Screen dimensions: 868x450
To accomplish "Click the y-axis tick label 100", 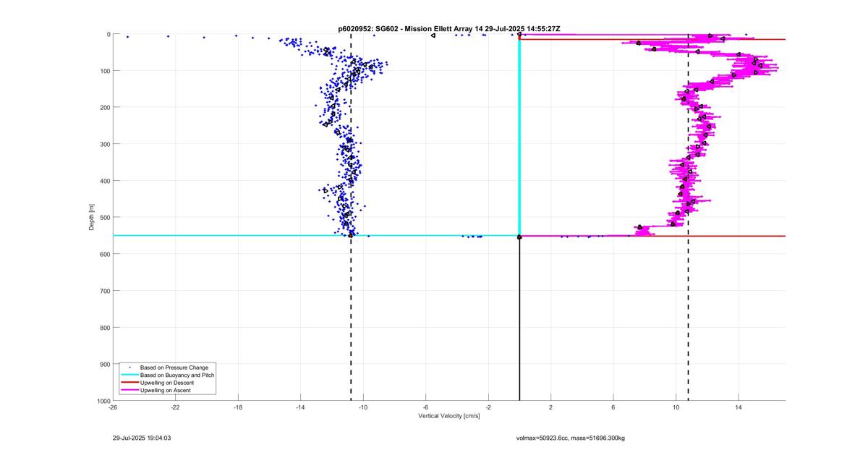I will [x=105, y=71].
